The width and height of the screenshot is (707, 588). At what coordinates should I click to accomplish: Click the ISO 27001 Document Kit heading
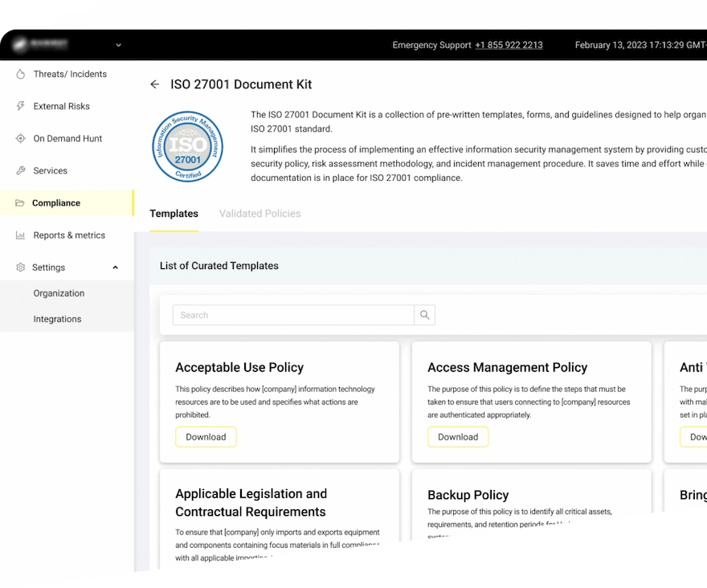tap(241, 84)
